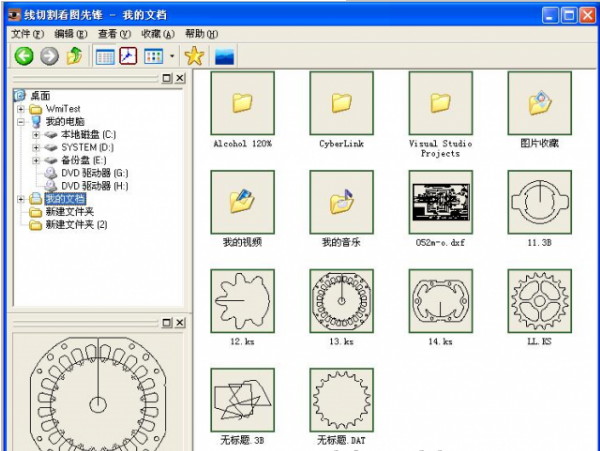This screenshot has height=451, width=600.
Task: Select the 13.ks drawing thumbnail
Action: tap(342, 300)
